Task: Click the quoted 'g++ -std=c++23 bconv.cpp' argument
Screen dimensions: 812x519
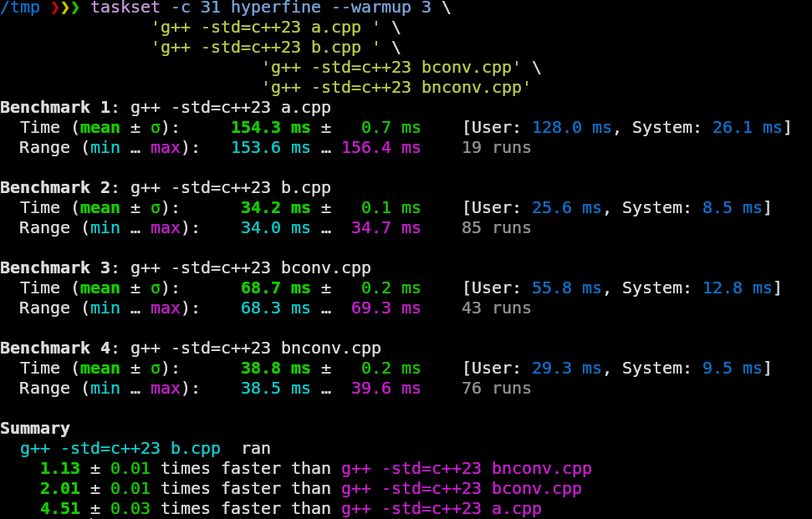Action: (391, 68)
